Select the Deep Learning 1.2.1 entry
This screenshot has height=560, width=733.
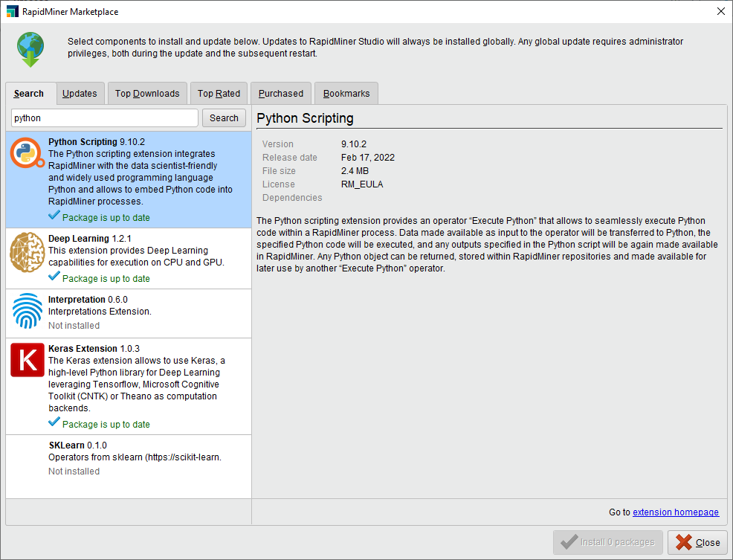(x=129, y=258)
